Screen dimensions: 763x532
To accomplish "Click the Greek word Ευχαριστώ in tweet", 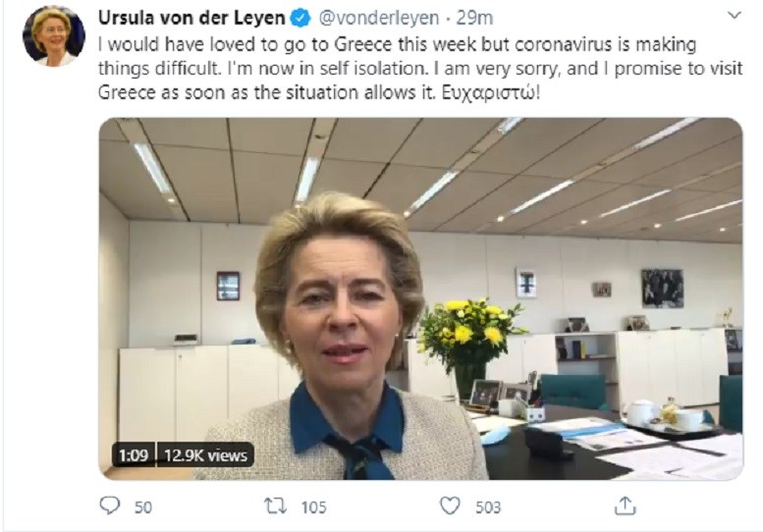I will [491, 92].
